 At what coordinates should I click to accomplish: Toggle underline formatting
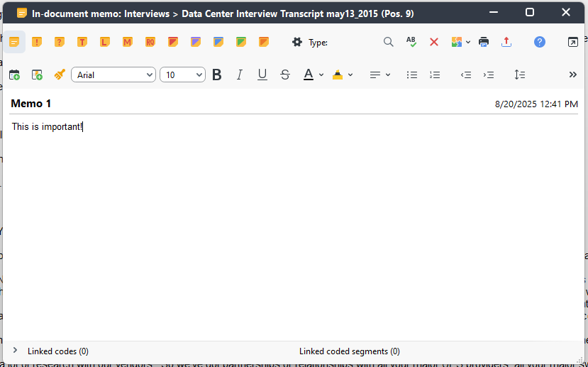point(262,75)
